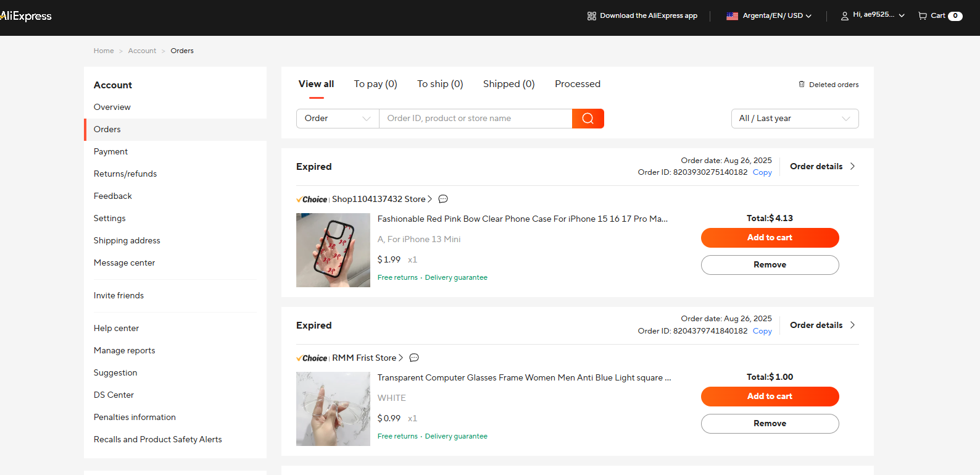
Task: Switch to the To ship (0) tab
Action: tap(440, 84)
